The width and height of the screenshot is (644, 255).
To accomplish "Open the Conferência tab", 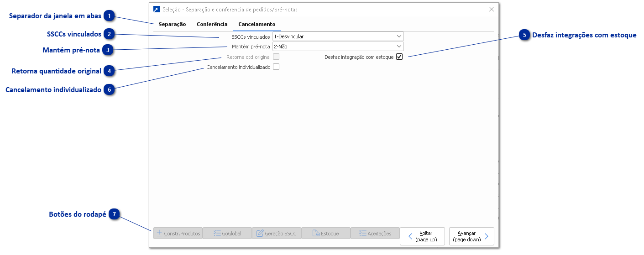I will click(x=212, y=24).
